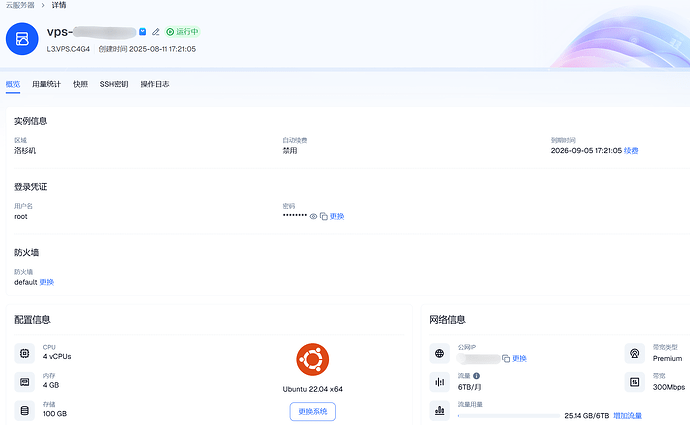Click the traffic usage progress bar
The width and height of the screenshot is (690, 425).
(509, 416)
